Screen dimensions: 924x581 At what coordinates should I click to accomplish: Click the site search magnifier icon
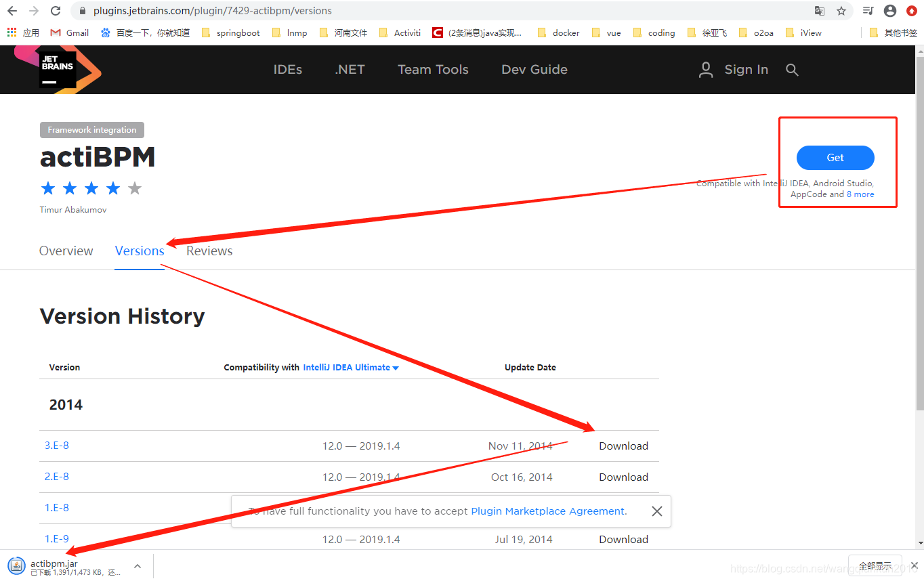(792, 70)
